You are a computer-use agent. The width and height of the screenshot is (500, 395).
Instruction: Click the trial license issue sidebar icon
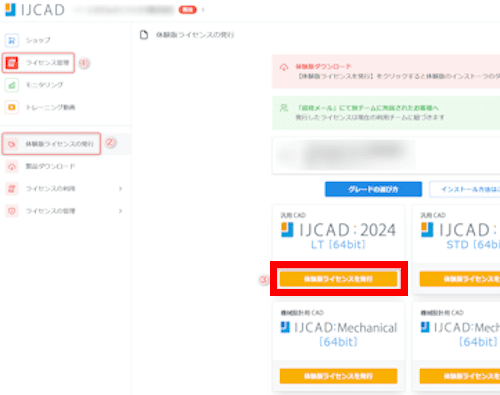click(12, 144)
